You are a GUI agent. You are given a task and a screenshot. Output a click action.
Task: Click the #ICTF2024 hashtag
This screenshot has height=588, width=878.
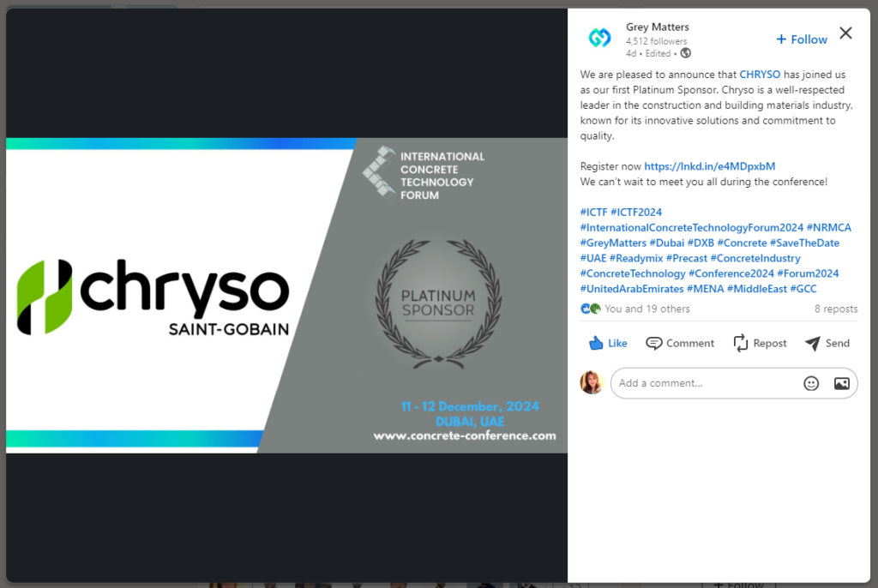pyautogui.click(x=636, y=213)
